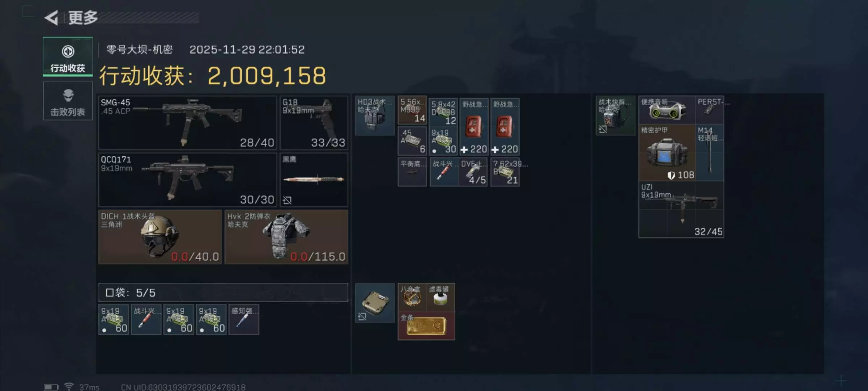Select the 口袋 5/5 pocket header
The width and height of the screenshot is (868, 391).
click(223, 293)
